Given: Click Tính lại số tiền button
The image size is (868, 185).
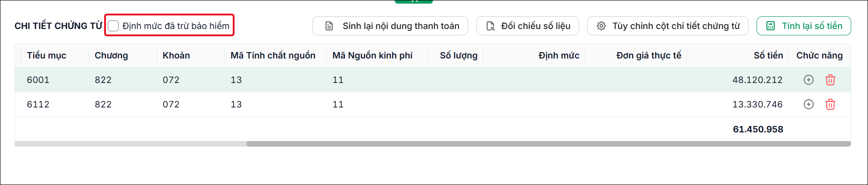Looking at the screenshot, I should click(804, 26).
